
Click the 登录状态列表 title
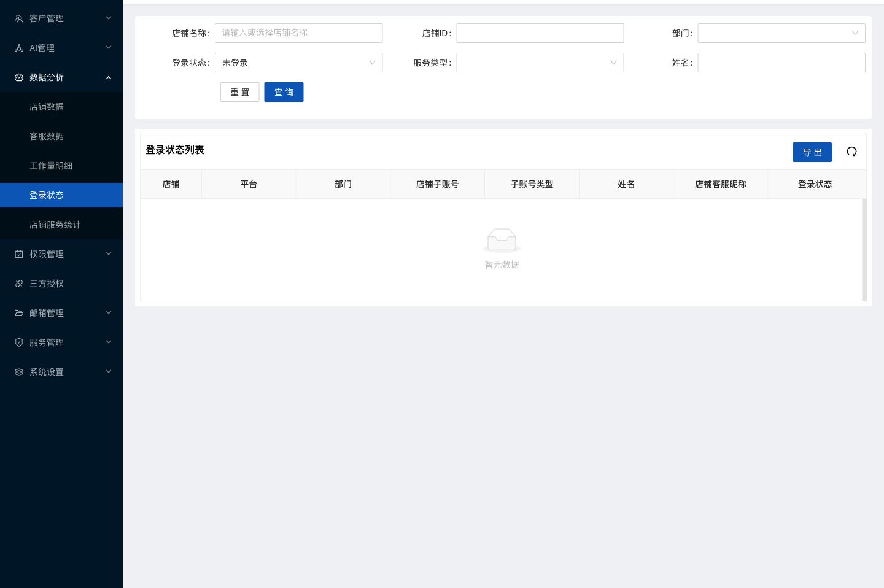tap(175, 150)
